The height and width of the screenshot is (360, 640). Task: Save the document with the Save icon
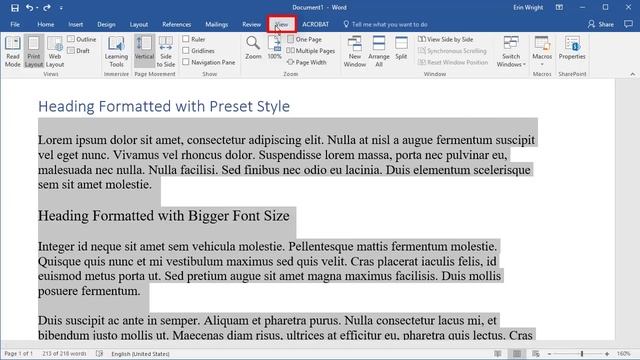click(15, 8)
